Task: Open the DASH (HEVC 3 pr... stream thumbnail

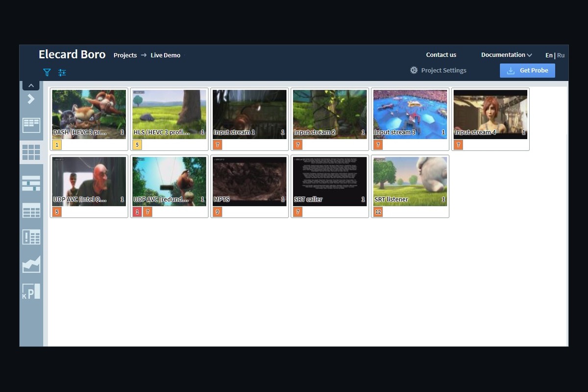Action: (x=89, y=114)
